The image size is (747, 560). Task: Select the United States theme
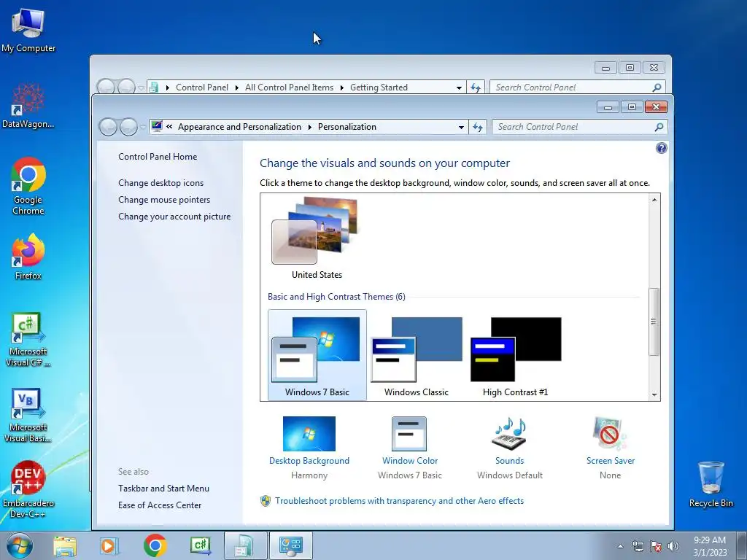[x=317, y=238]
